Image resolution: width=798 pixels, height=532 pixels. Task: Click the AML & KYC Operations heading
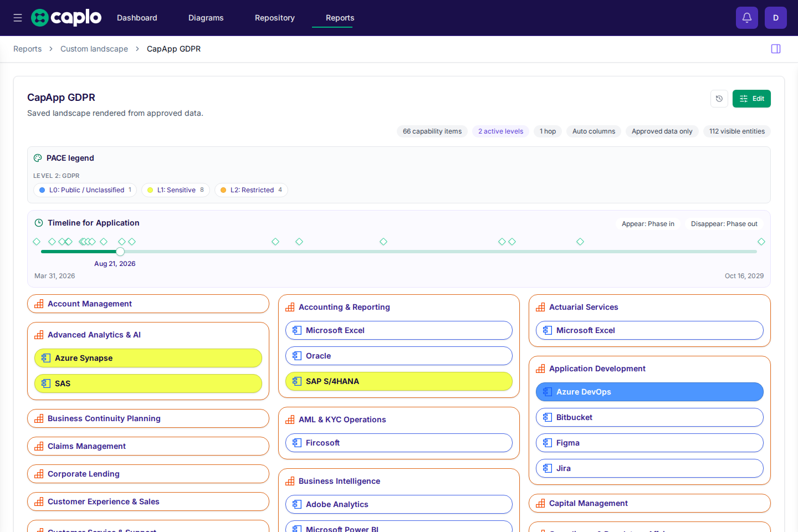point(342,420)
